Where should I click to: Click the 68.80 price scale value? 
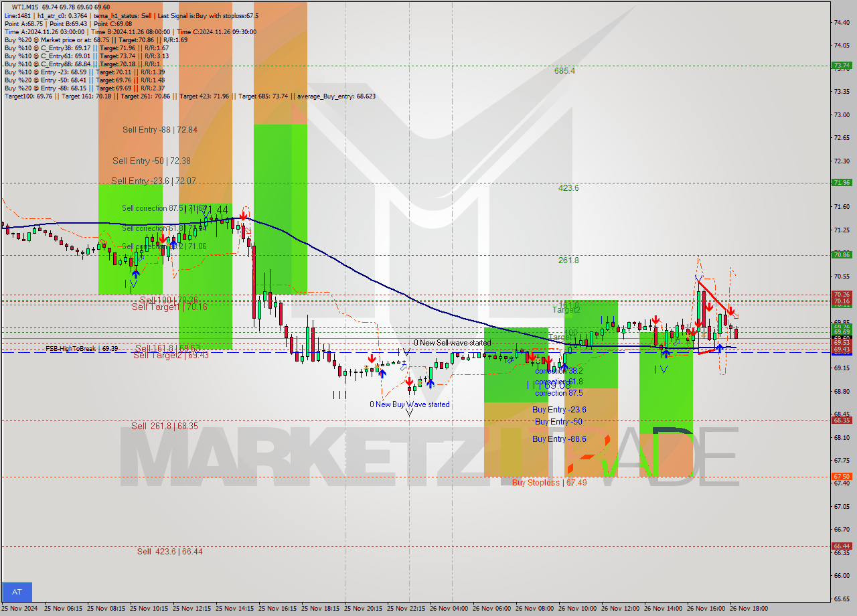click(x=842, y=391)
